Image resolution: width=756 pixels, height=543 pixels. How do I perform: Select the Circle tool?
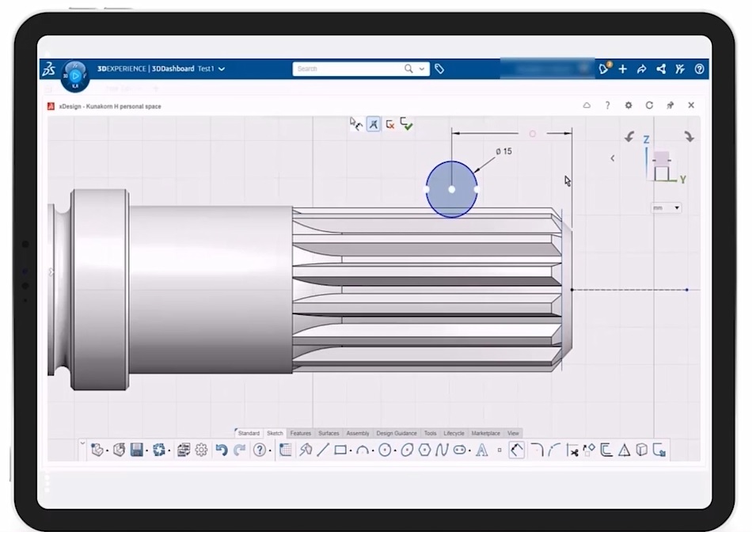[x=385, y=450]
